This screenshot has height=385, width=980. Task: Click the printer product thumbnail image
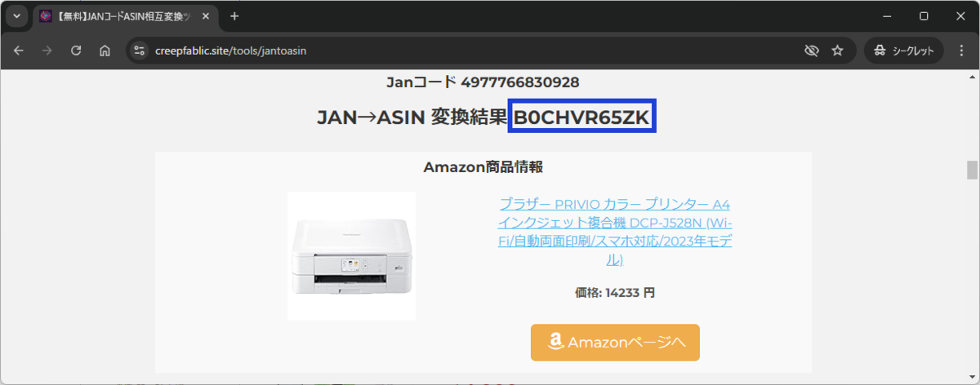pos(351,256)
